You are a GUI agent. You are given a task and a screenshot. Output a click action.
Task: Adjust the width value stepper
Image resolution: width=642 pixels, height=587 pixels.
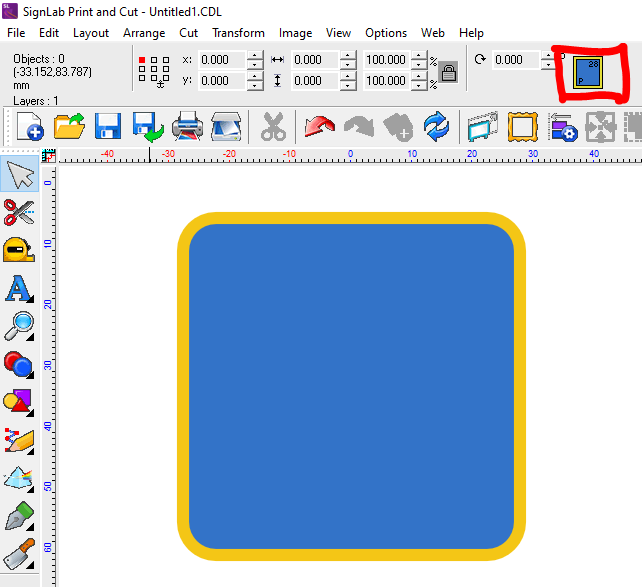pos(348,60)
